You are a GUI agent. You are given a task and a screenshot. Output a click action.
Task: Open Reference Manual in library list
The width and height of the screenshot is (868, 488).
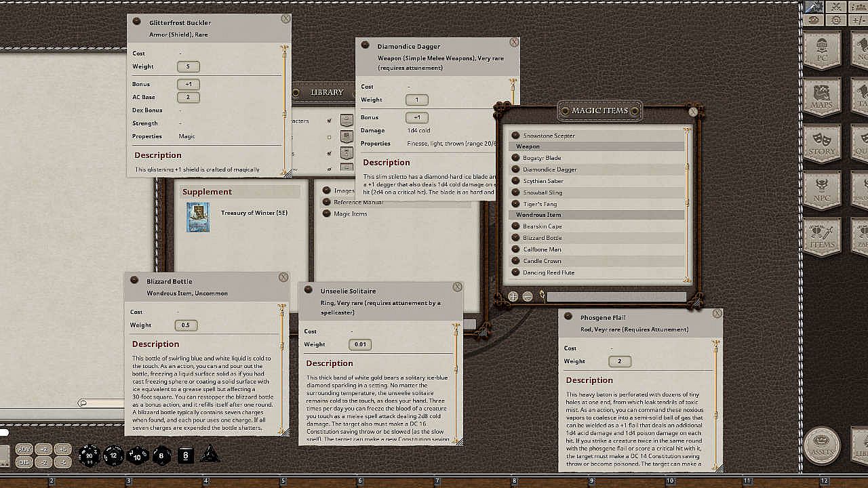[x=359, y=202]
